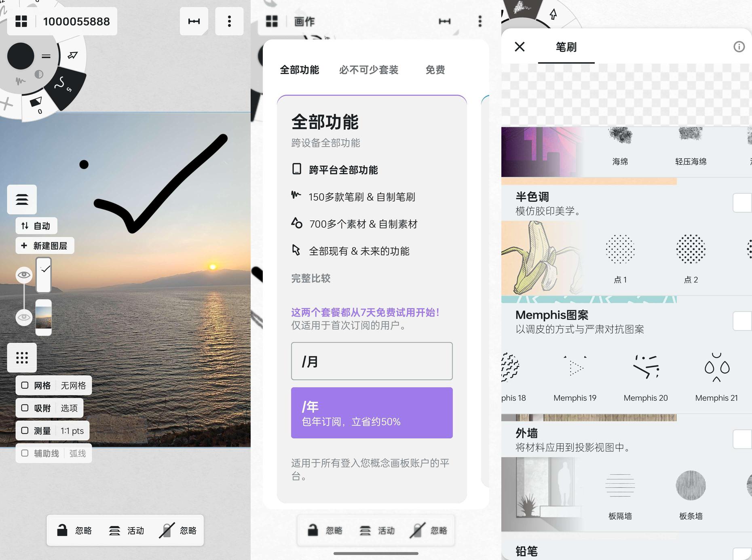
Task: Tap the brush-slash 忽略 button in left screen
Action: 178,531
